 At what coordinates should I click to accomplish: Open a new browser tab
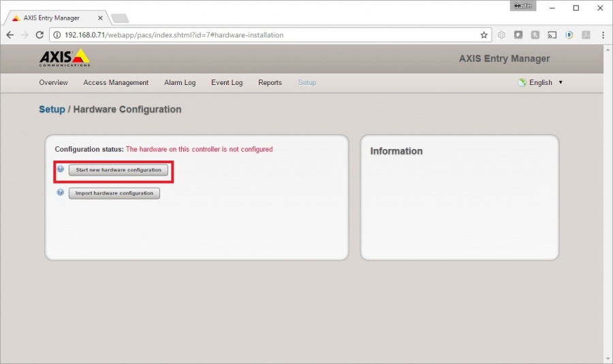pyautogui.click(x=120, y=18)
